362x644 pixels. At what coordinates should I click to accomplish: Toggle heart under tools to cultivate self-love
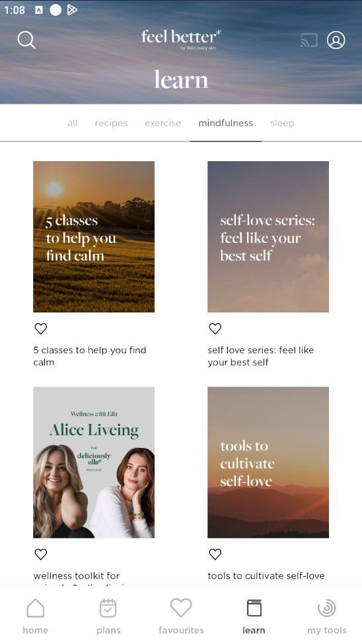215,554
